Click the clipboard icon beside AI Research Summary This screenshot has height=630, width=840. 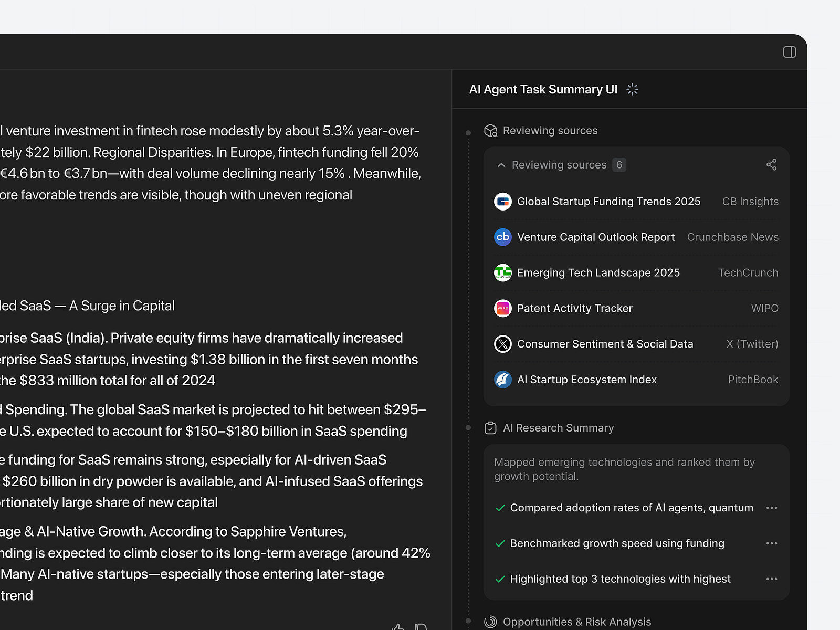tap(490, 427)
